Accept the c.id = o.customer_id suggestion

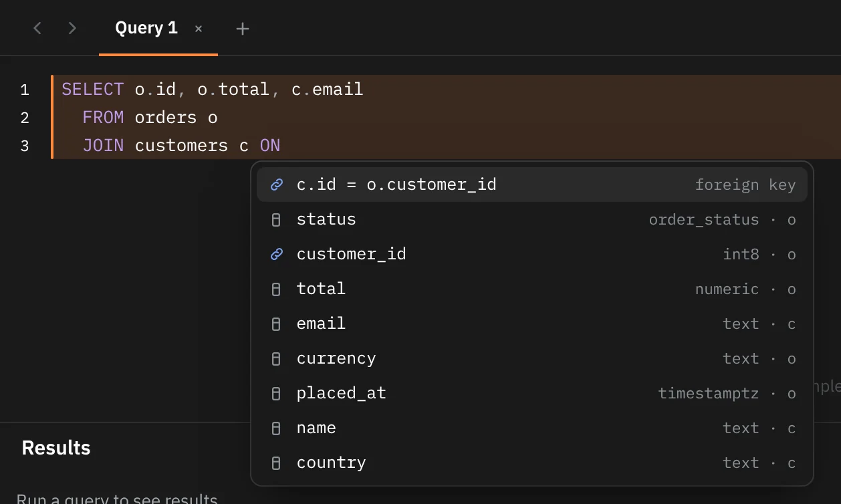tap(532, 184)
